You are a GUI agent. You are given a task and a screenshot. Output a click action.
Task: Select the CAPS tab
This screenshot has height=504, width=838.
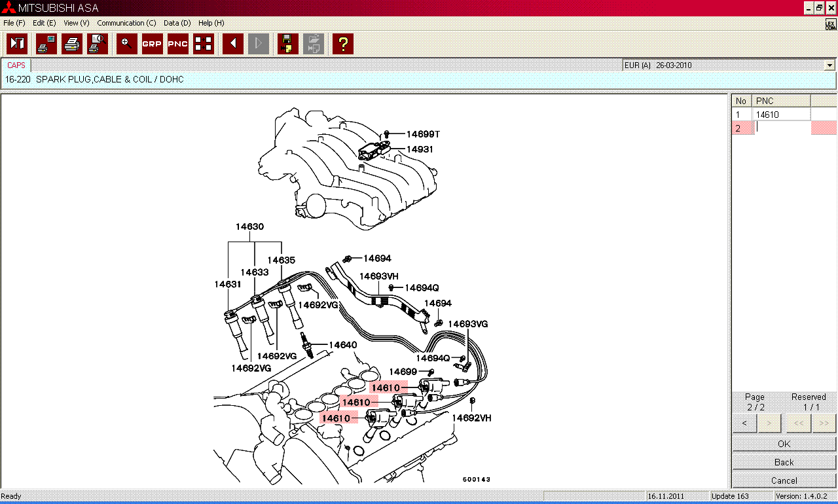16,65
